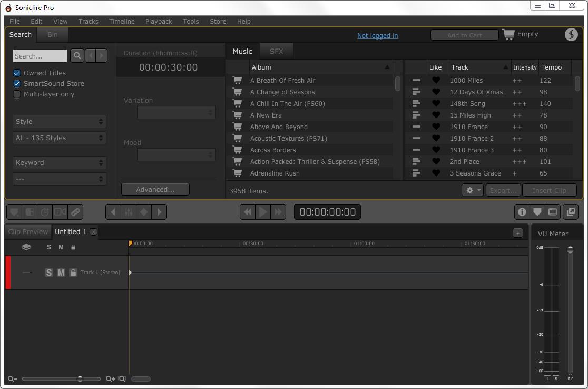Click the heart icon for 148th Song

436,104
